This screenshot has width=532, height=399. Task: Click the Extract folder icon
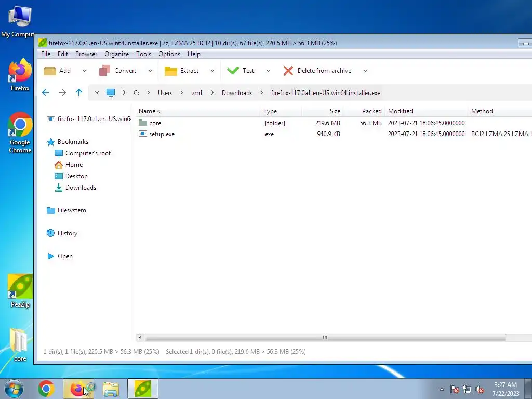[170, 71]
